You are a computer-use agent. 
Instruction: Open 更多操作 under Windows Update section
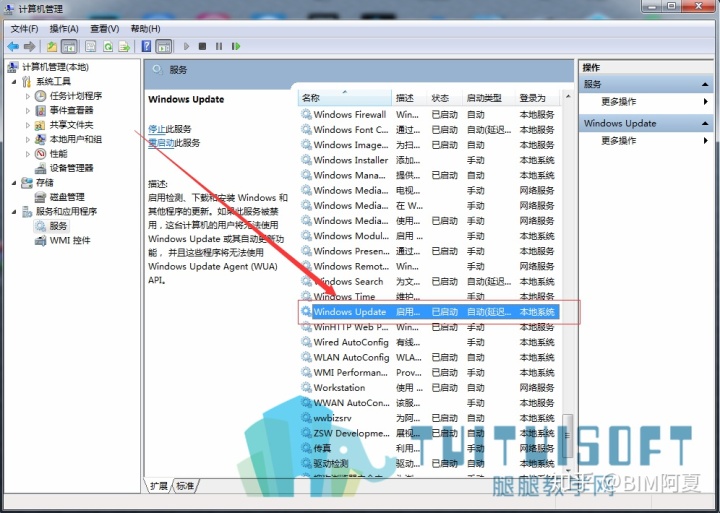click(x=619, y=141)
